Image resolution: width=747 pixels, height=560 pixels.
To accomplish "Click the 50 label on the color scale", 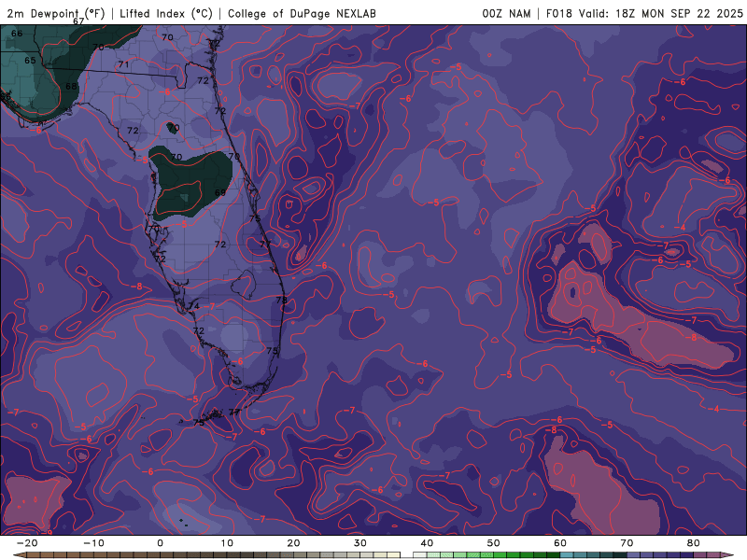I will [494, 543].
